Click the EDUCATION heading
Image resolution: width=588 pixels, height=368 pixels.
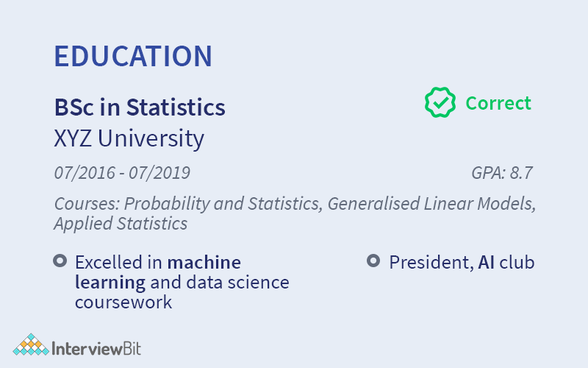coord(133,57)
